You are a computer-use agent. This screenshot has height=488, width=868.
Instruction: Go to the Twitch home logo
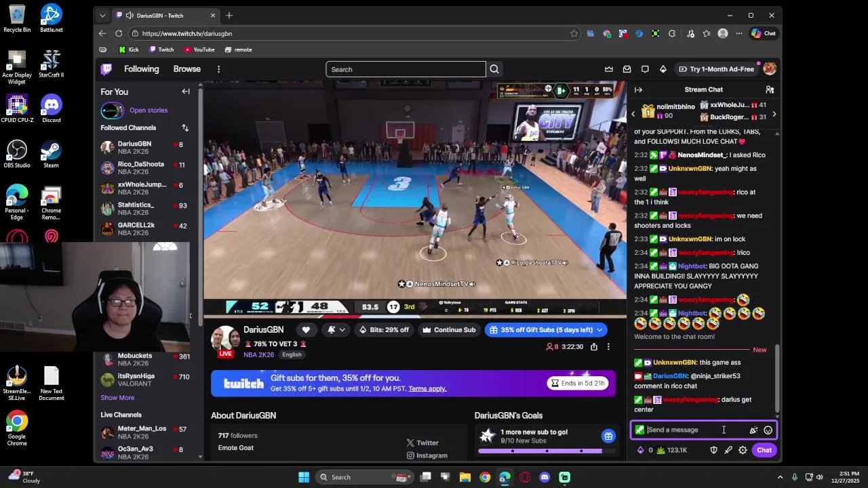click(x=106, y=69)
